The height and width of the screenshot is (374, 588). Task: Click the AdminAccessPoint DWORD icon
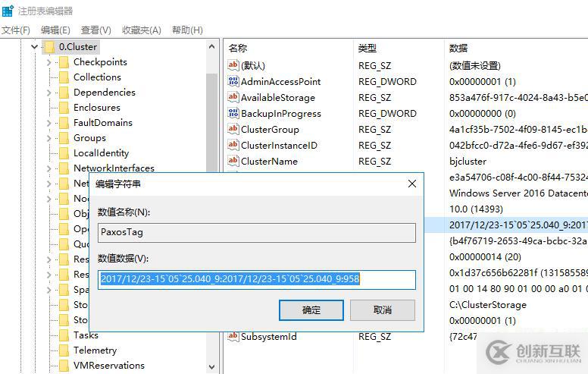233,81
